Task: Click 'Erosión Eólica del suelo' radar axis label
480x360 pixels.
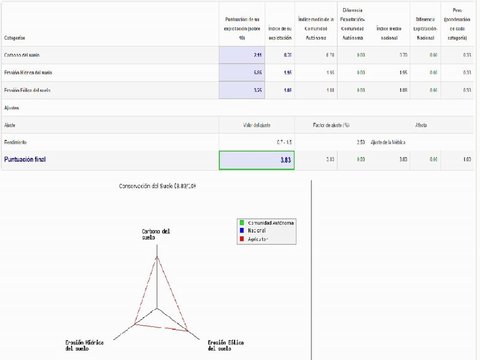Action: coord(226,345)
